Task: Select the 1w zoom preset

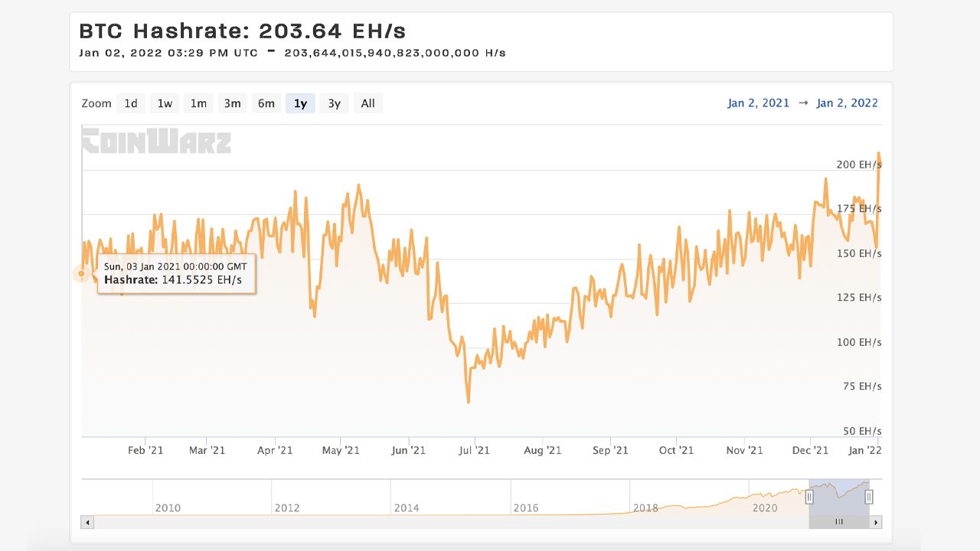Action: pos(164,103)
